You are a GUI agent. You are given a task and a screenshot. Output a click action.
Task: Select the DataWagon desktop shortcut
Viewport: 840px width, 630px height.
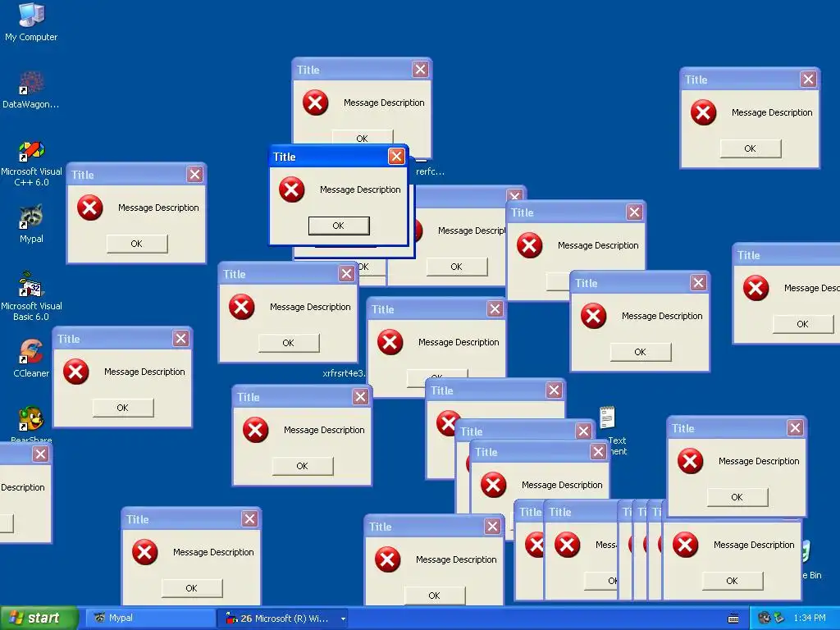click(31, 90)
